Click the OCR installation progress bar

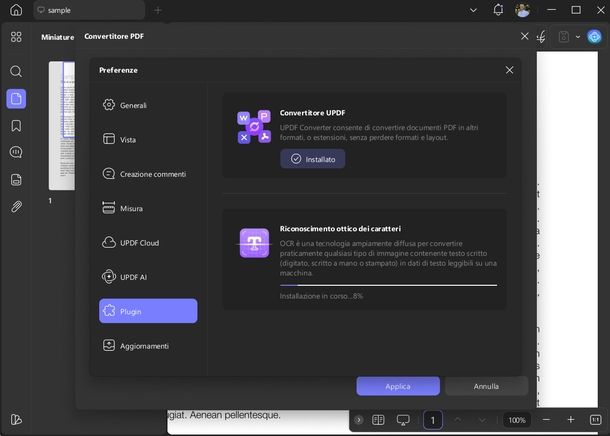tap(388, 285)
